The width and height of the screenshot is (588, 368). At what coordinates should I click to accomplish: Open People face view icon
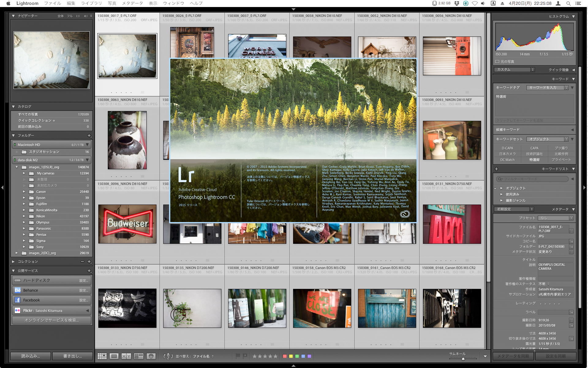(151, 356)
